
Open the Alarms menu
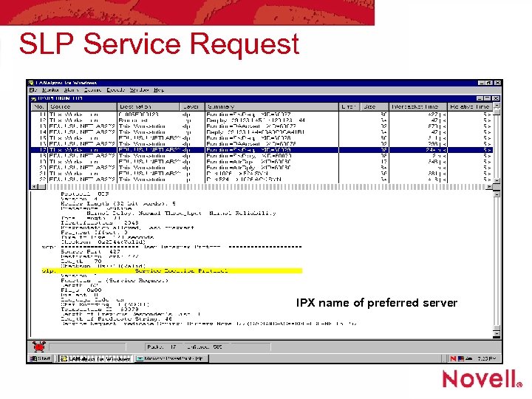[71, 90]
